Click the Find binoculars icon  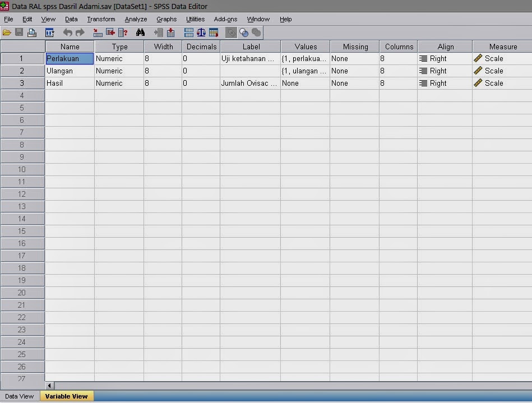[140, 33]
